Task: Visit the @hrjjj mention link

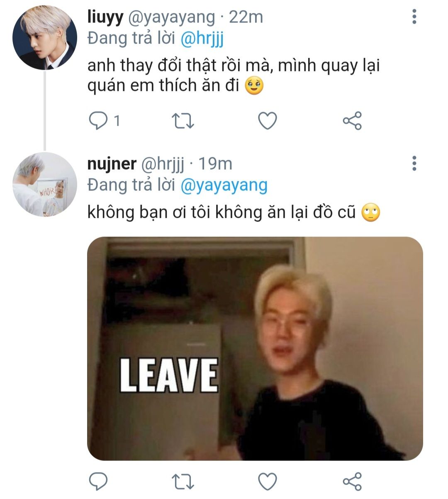Action: (x=202, y=39)
